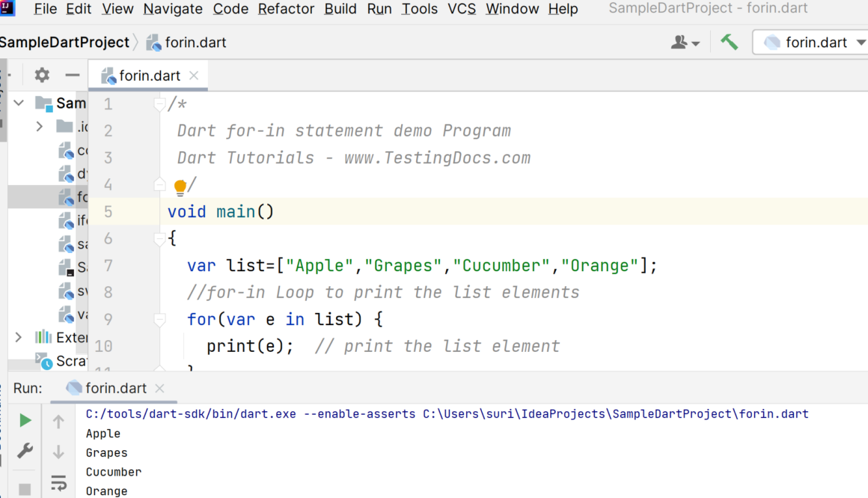Click the wrench settings icon in Run panel
This screenshot has height=498, width=868.
coord(25,450)
